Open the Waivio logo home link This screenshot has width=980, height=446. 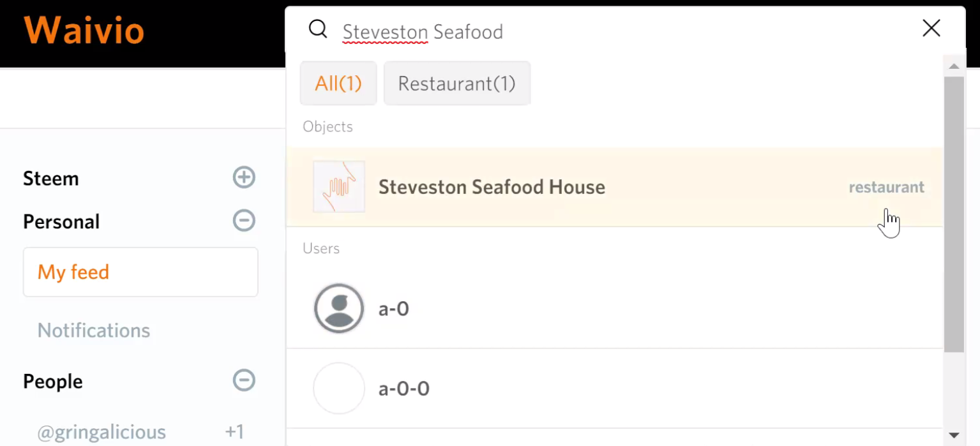click(84, 30)
